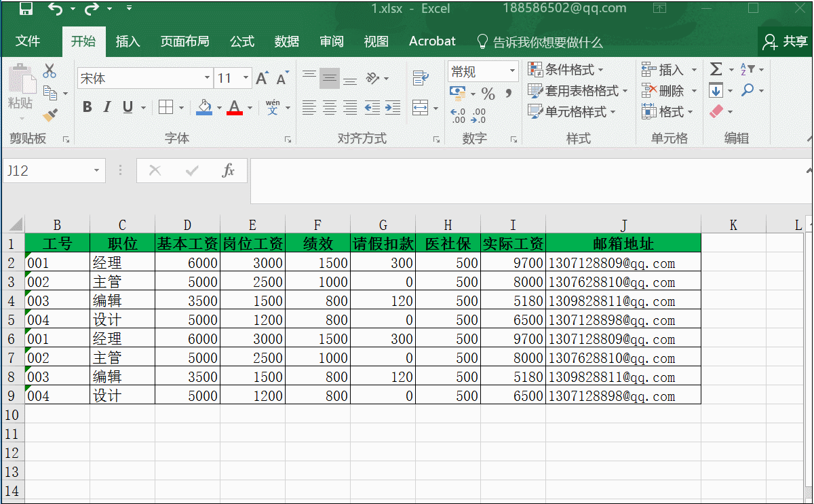Apply the Percent style (%) icon
Image resolution: width=814 pixels, height=504 pixels.
[x=488, y=92]
